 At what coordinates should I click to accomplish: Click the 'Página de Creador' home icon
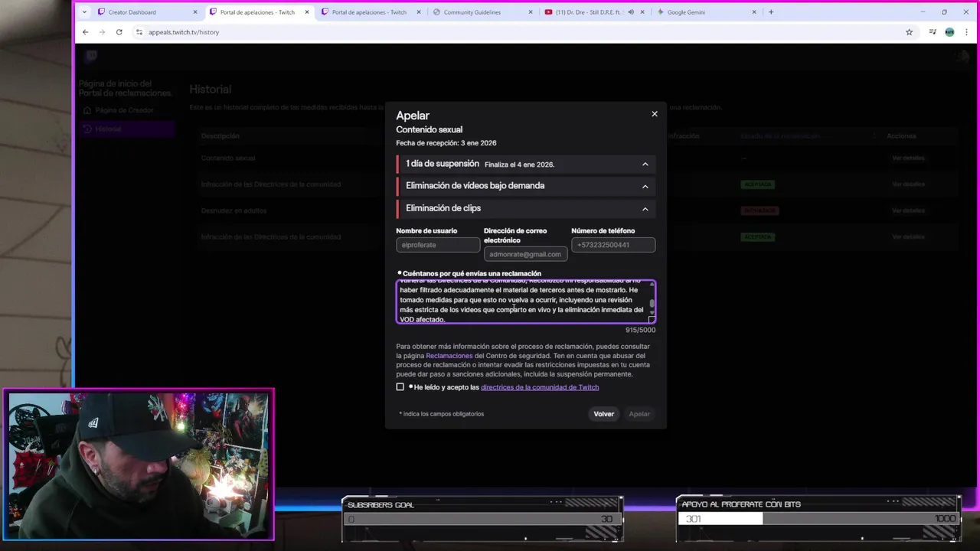(x=87, y=110)
